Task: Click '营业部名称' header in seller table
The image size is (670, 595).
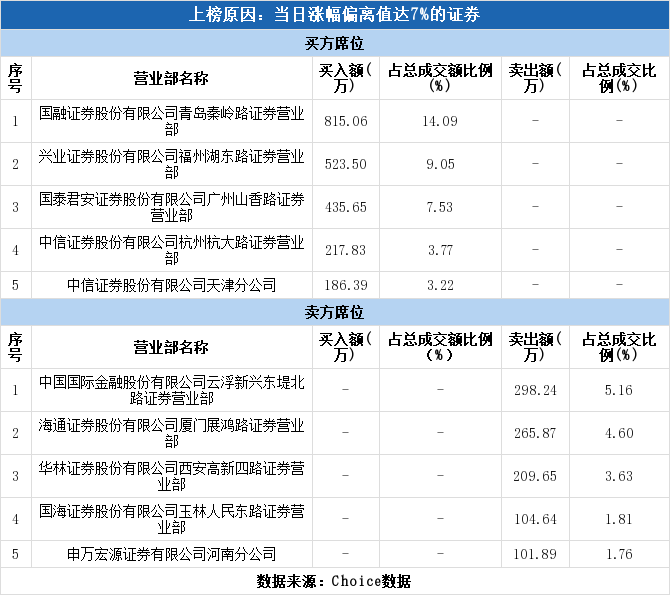Action: coord(171,347)
